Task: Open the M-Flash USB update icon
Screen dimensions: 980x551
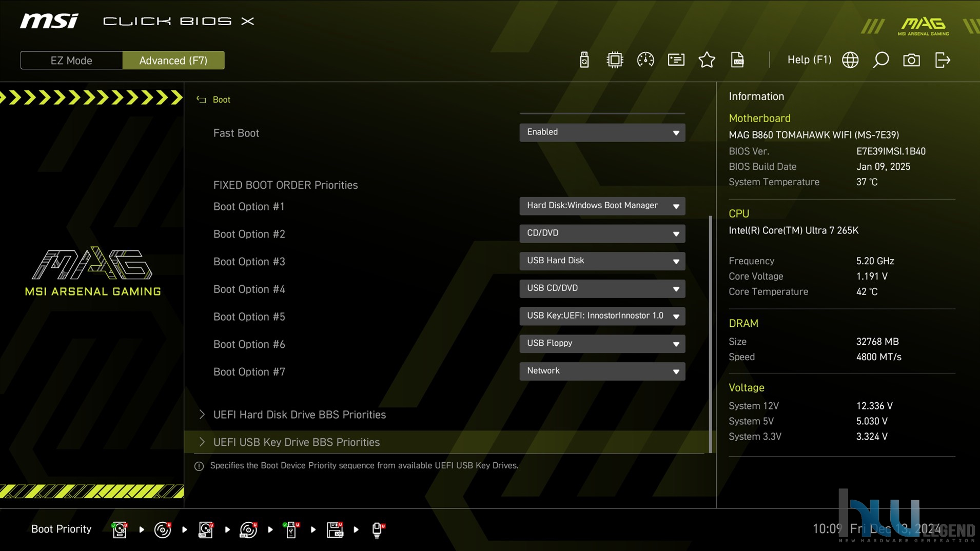Action: (x=584, y=60)
